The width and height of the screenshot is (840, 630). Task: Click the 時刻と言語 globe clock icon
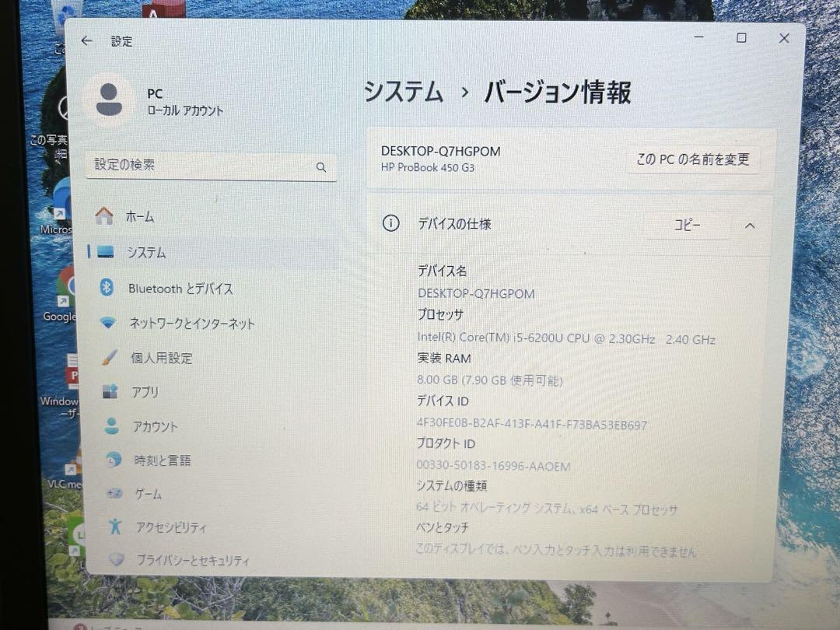coord(114,460)
